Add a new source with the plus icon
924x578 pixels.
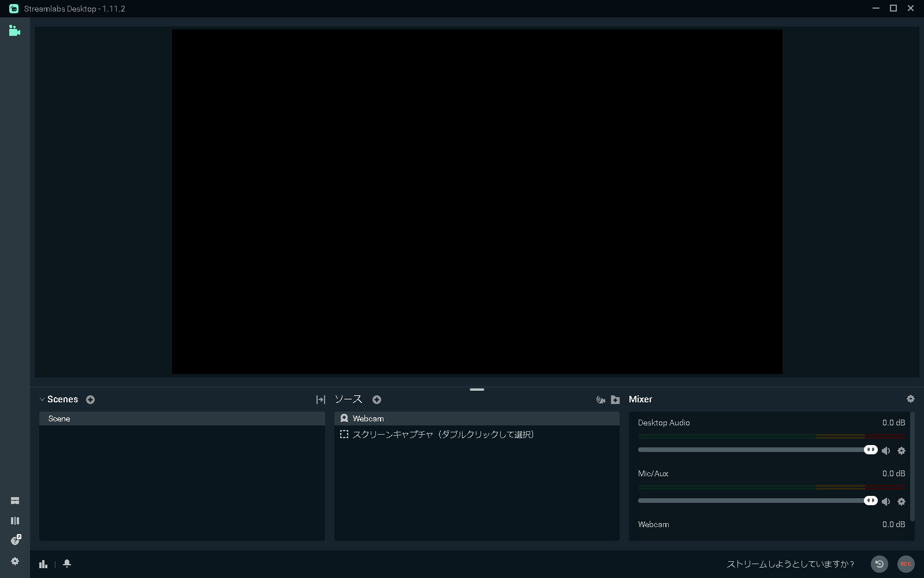377,399
